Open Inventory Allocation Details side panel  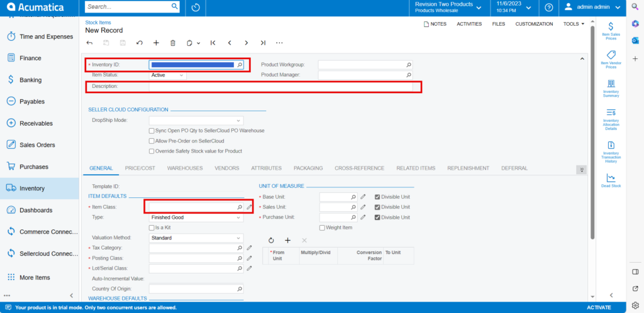(611, 119)
